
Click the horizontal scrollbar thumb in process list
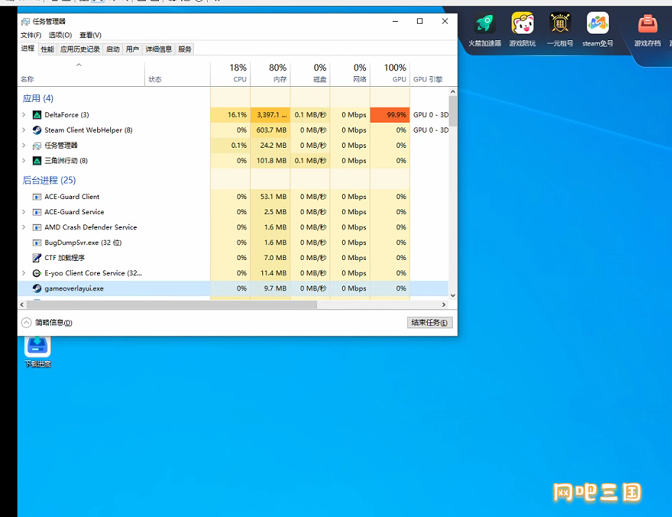(x=171, y=304)
